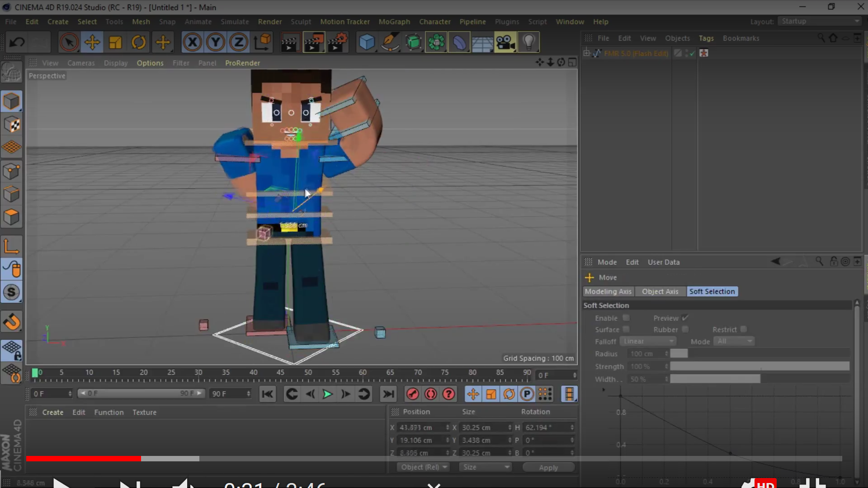Enable Axis mode in left palette
The image size is (868, 488).
coord(12,246)
